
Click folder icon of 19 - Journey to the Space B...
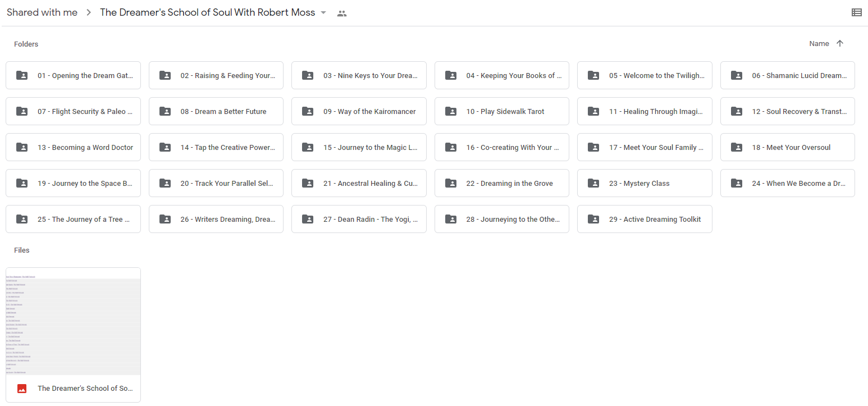click(22, 183)
